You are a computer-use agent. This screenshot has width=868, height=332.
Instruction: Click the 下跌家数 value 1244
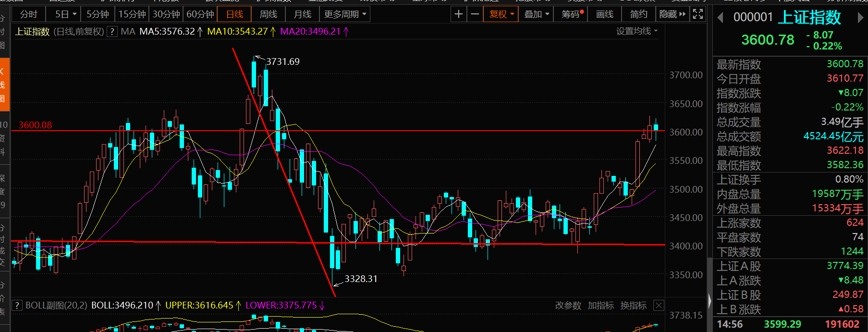point(852,251)
